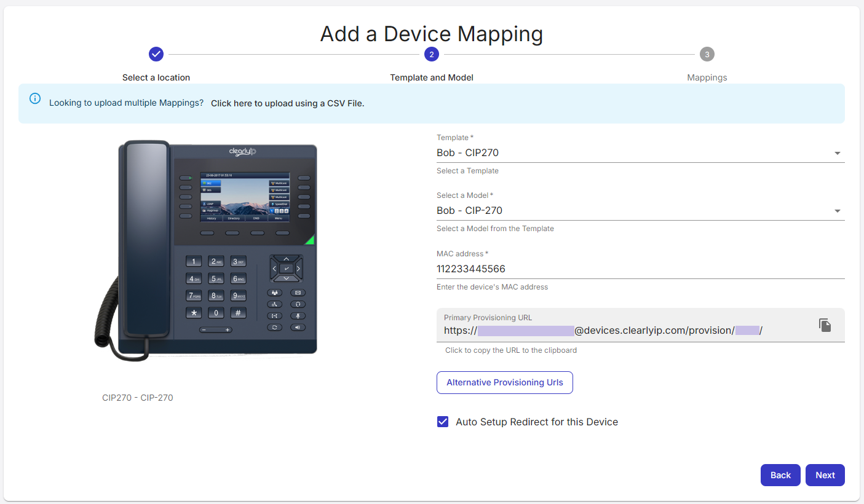Click the Next button
The width and height of the screenshot is (864, 504).
point(825,475)
